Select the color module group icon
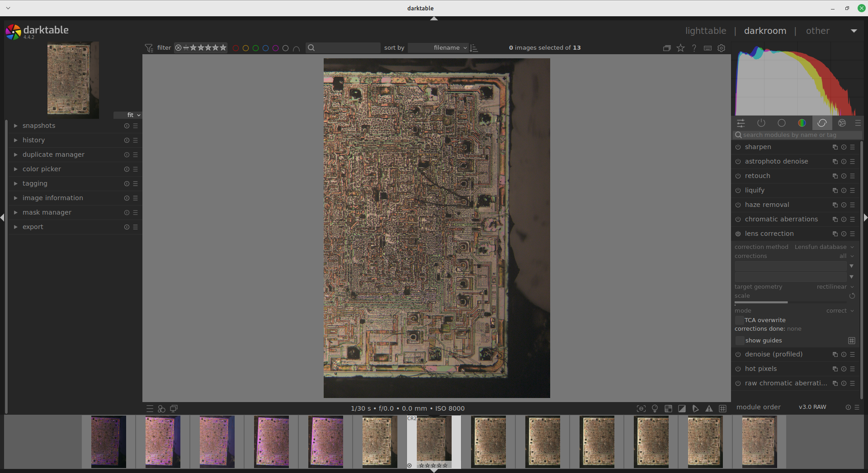Viewport: 868px width, 473px height. pos(802,123)
